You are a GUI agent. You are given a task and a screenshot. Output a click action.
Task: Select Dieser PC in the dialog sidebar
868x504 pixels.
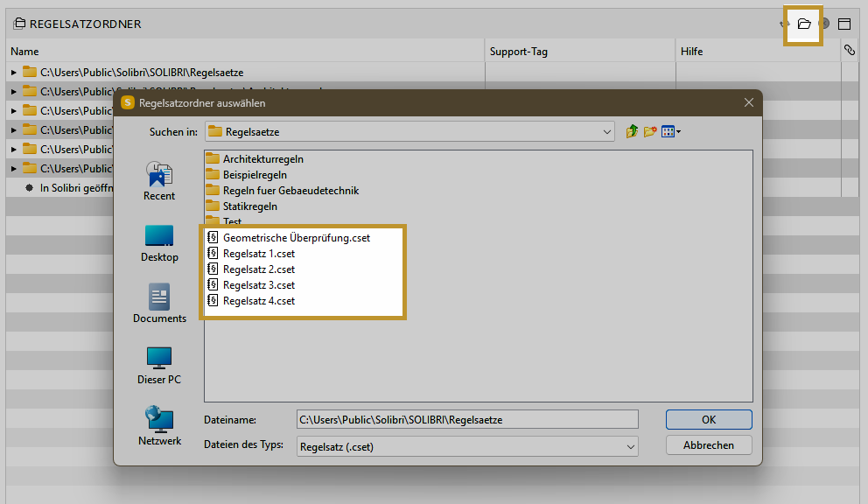(x=159, y=366)
